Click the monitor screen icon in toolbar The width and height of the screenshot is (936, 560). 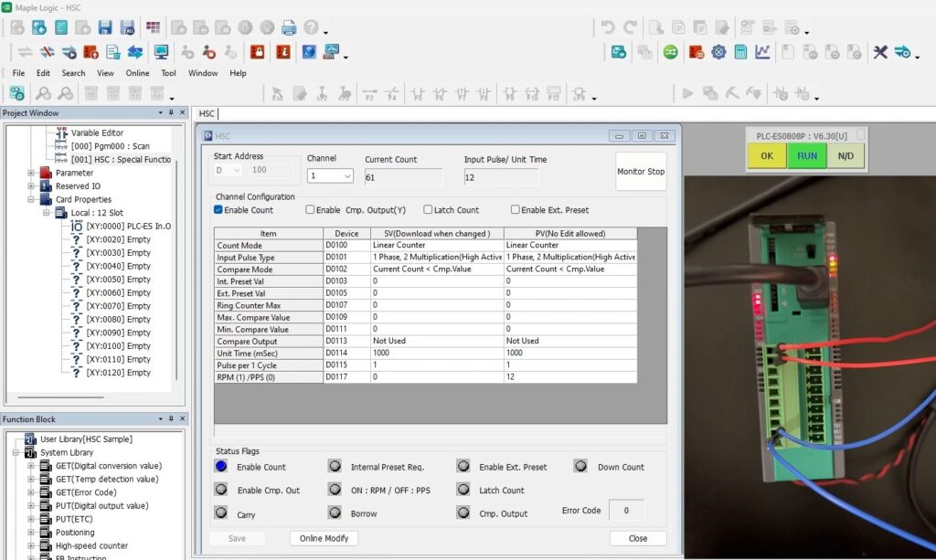tap(161, 52)
